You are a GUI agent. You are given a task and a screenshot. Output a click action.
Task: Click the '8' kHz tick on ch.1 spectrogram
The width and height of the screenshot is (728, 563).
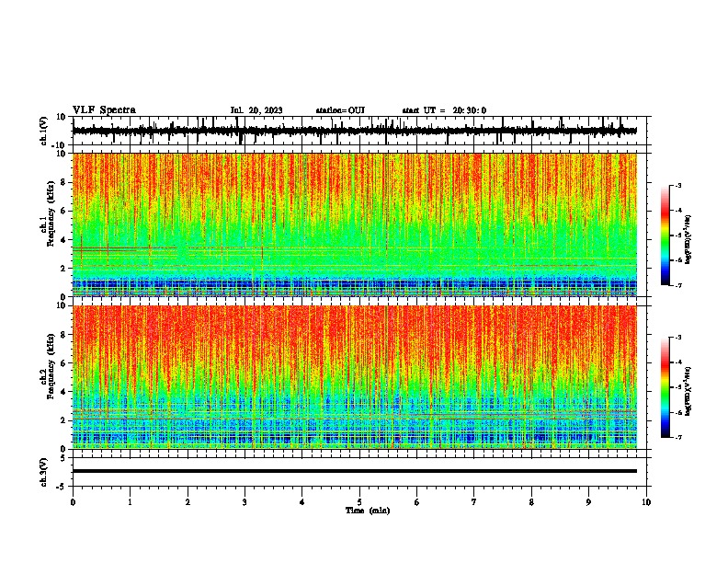tap(63, 182)
